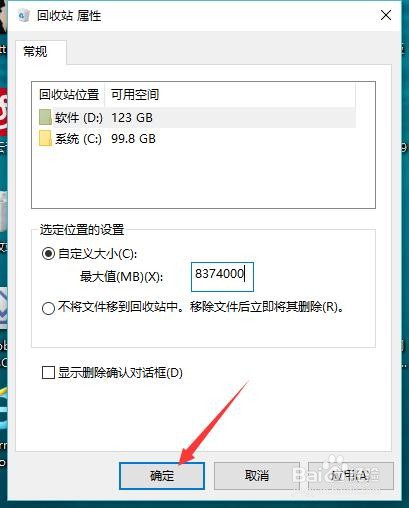
Task: Confirm with the 确定 button
Action: pos(162,476)
